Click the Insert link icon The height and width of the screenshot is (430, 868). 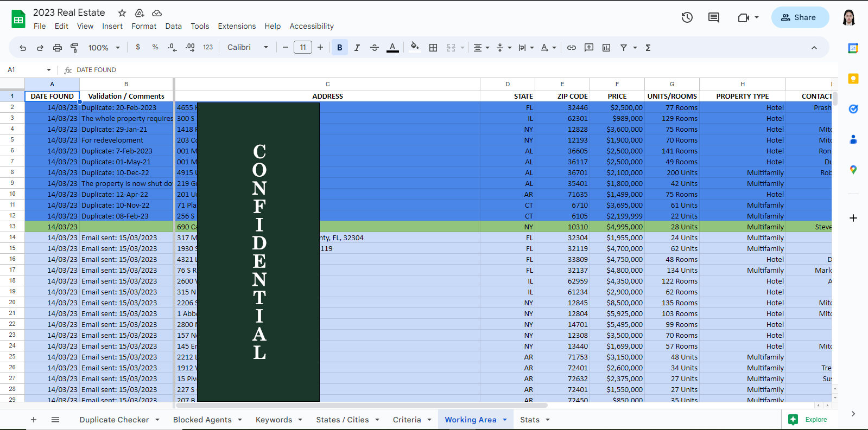tap(572, 48)
